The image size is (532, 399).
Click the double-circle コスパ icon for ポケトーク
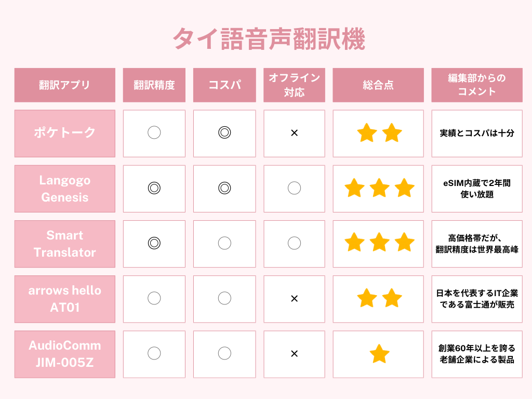[x=224, y=133]
